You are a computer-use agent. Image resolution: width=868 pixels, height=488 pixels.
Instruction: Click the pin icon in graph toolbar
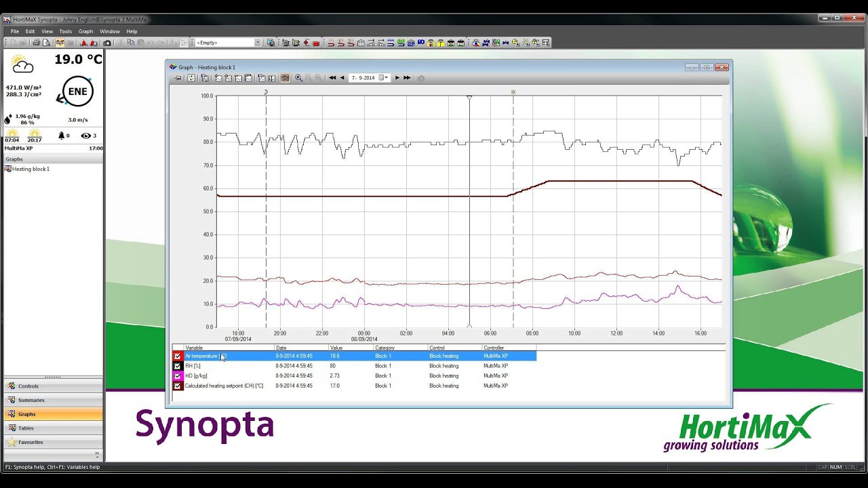(178, 78)
